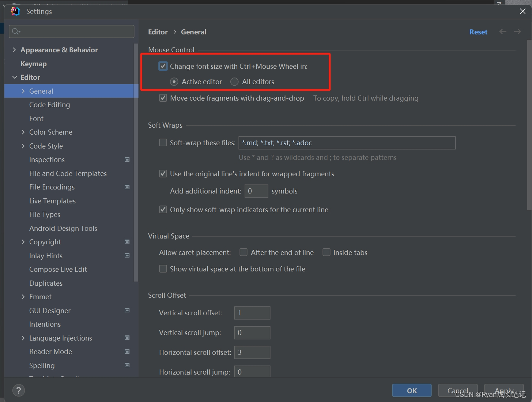Click project-level icon beside Copyright
Viewport: 532px width, 402px height.
point(127,242)
